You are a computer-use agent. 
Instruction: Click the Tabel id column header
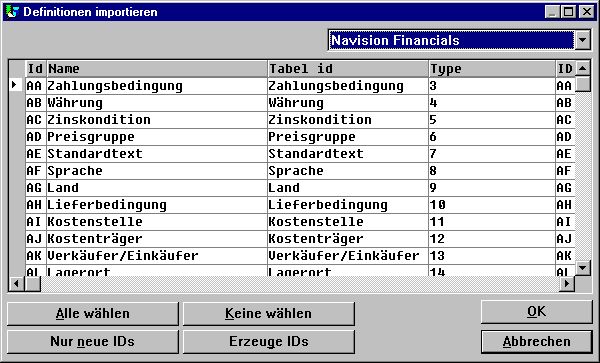click(x=348, y=69)
